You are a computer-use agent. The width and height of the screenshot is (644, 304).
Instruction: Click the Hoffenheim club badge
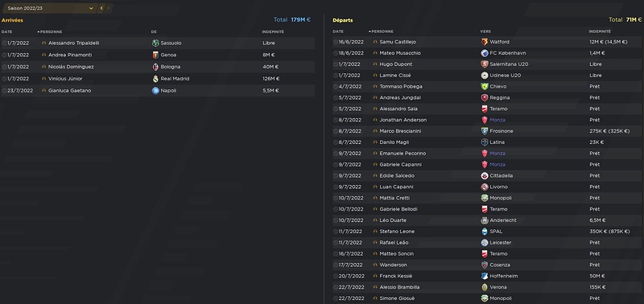coord(485,276)
